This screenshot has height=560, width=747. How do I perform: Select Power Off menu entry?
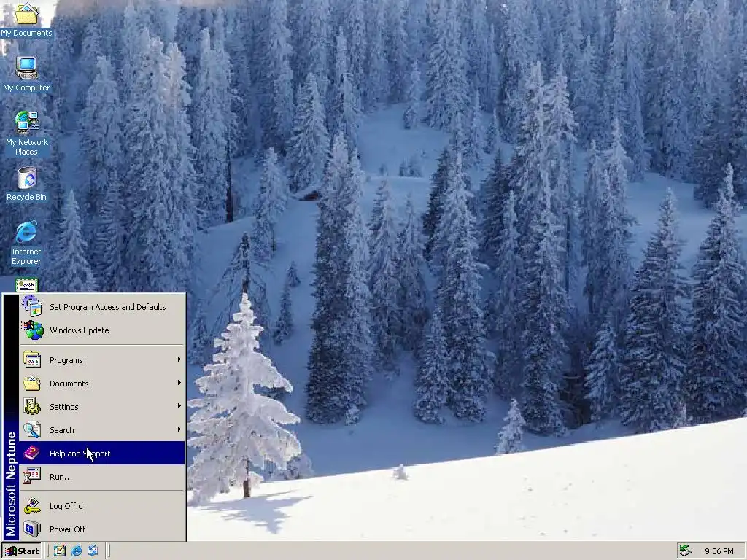101,529
